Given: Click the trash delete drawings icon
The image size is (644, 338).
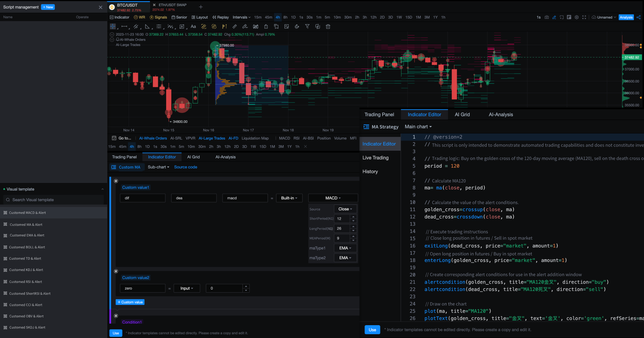Looking at the screenshot, I should 328,27.
